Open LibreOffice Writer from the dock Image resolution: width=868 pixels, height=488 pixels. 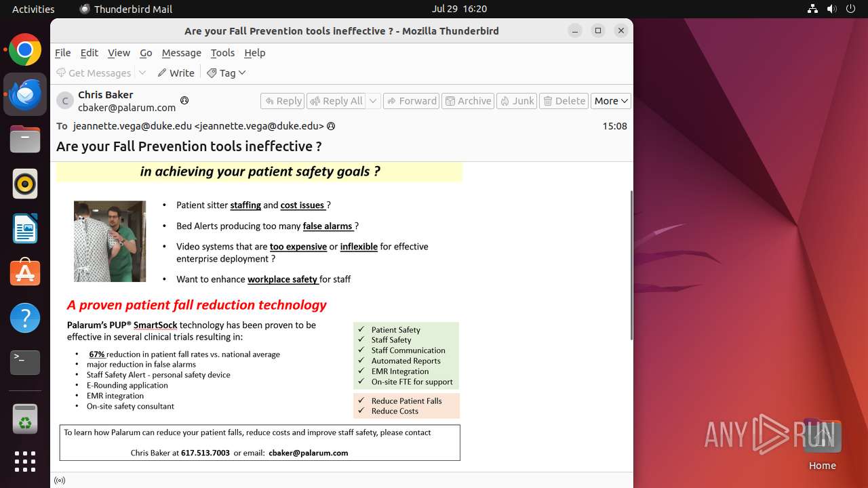click(x=25, y=228)
